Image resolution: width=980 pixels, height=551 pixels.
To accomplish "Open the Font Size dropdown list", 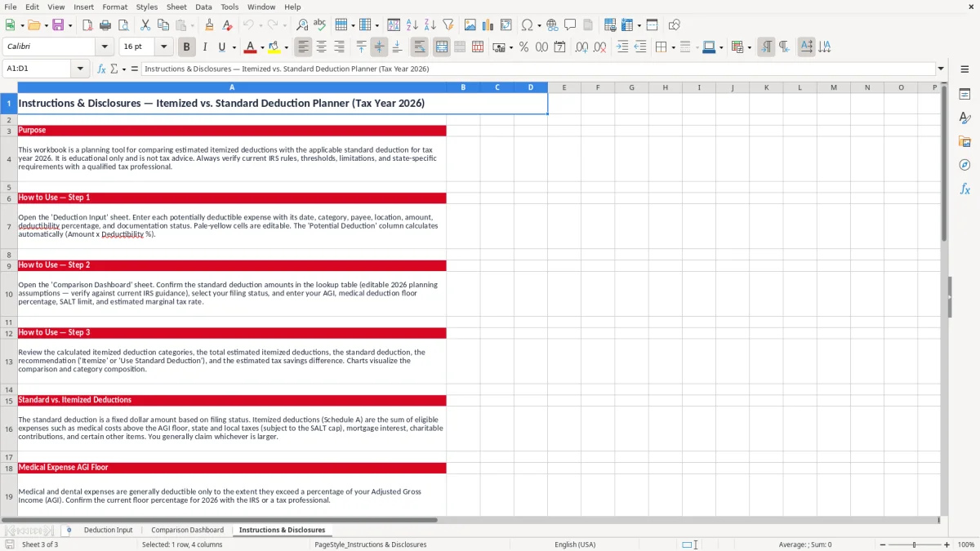I will [x=163, y=47].
